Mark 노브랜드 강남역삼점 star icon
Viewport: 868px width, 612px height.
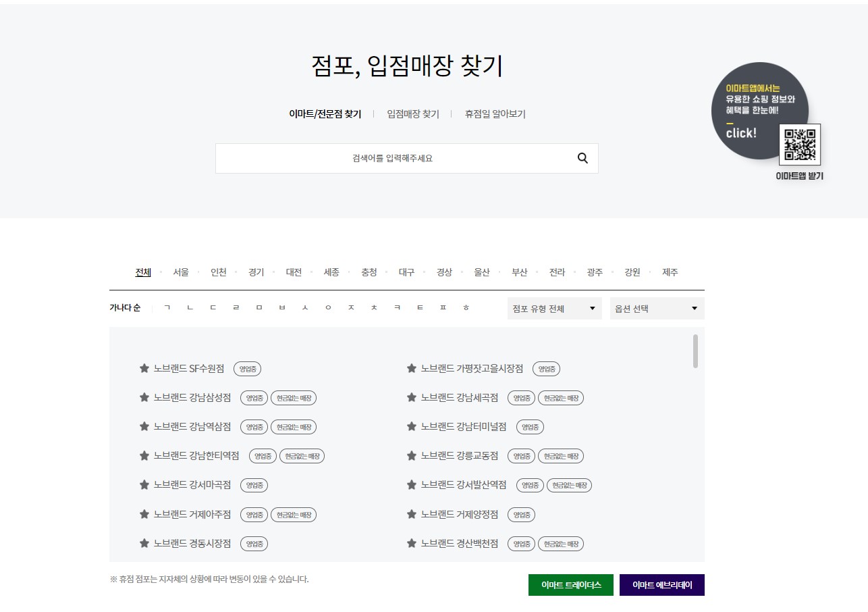[x=144, y=426]
